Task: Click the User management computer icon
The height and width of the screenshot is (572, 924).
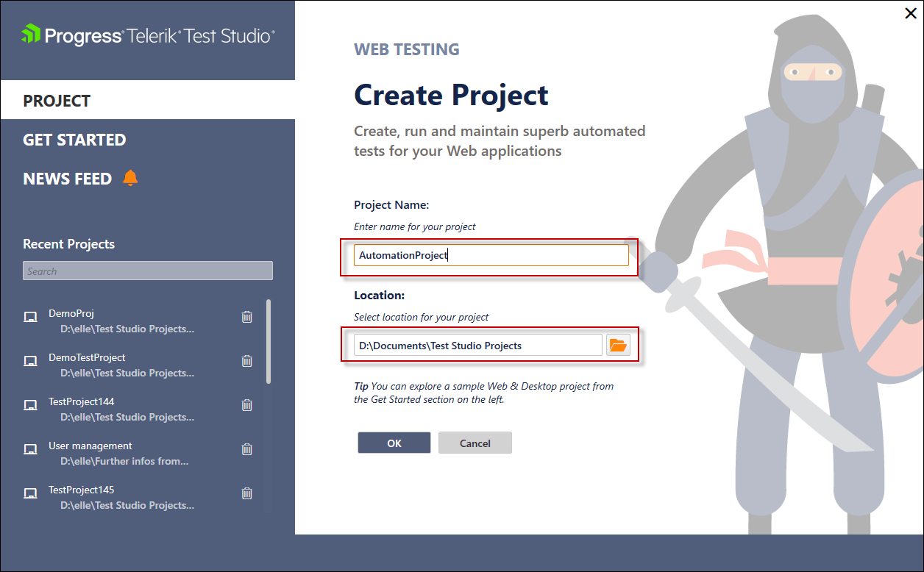Action: [x=30, y=449]
